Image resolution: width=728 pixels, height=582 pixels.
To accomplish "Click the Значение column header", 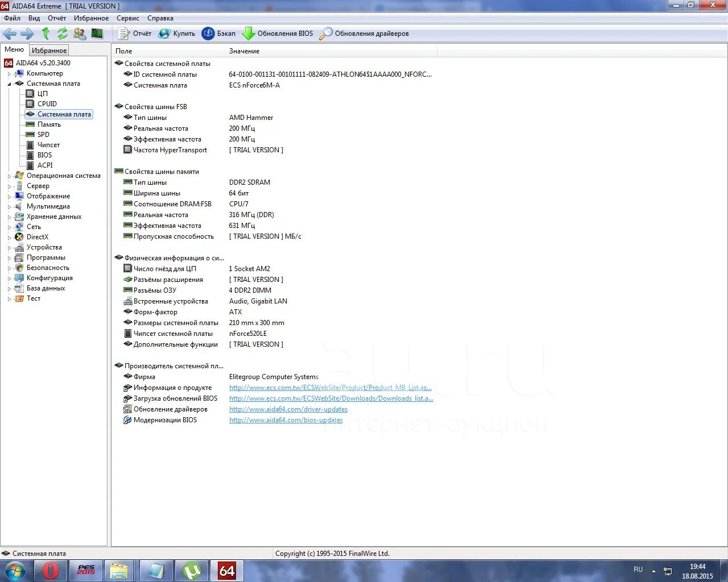I will [x=245, y=51].
